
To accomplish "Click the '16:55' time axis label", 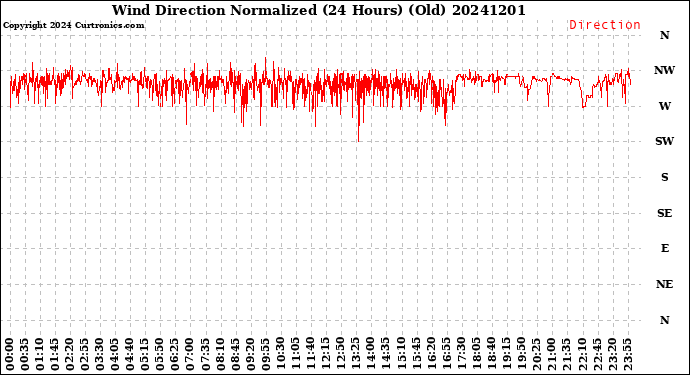I will [x=446, y=354].
